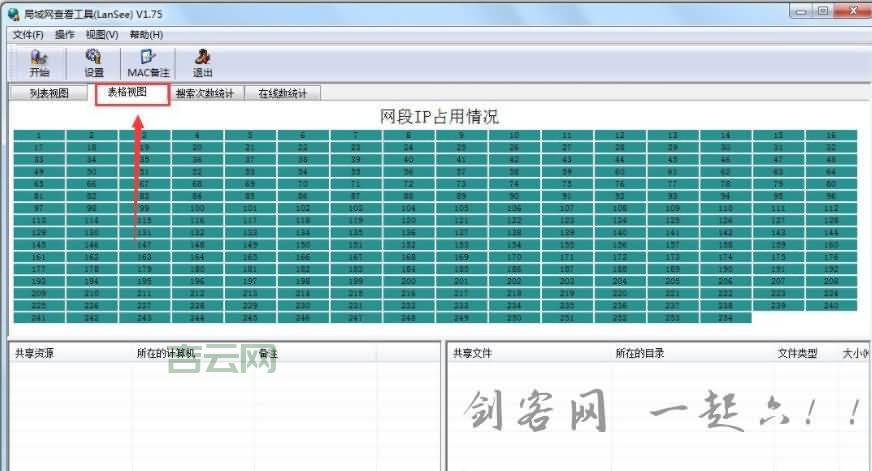The width and height of the screenshot is (872, 471).
Task: Select IP cell 229 in grid
Action: point(250,305)
